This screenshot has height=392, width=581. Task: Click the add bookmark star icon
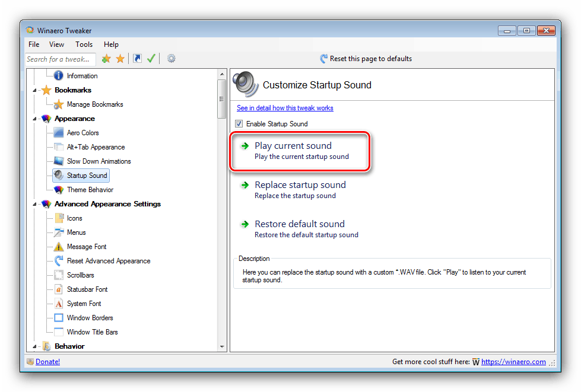point(106,59)
